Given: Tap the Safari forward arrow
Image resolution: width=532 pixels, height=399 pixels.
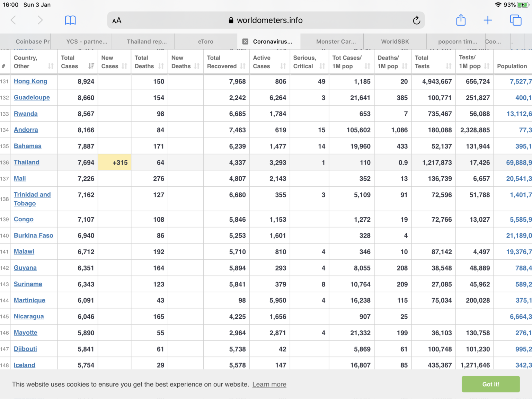Looking at the screenshot, I should tap(40, 20).
